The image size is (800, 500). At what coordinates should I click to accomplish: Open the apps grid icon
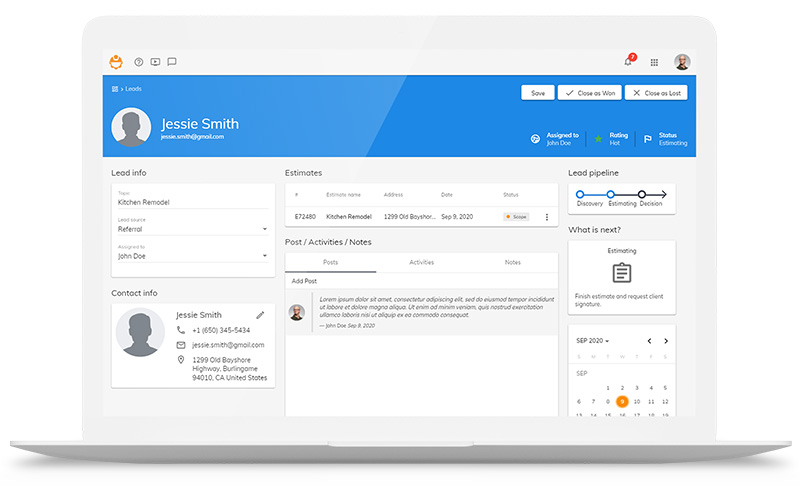[654, 62]
